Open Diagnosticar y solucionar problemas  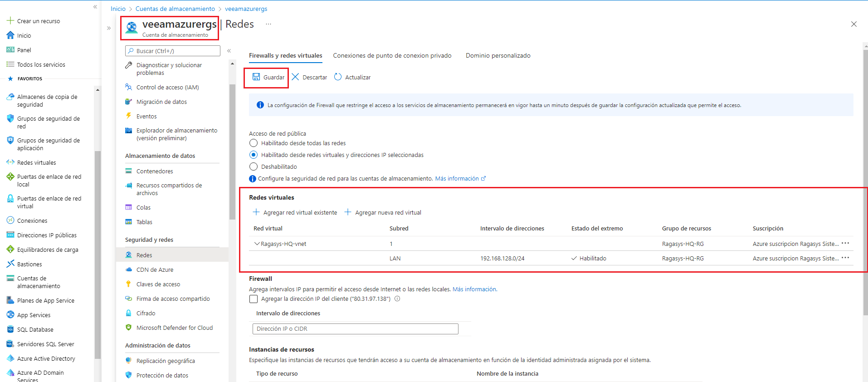coord(169,69)
